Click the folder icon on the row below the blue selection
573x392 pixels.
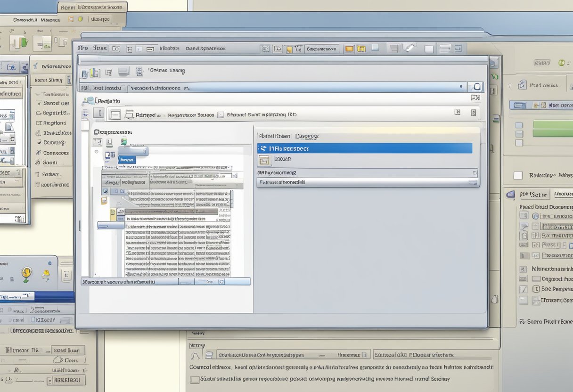(264, 160)
